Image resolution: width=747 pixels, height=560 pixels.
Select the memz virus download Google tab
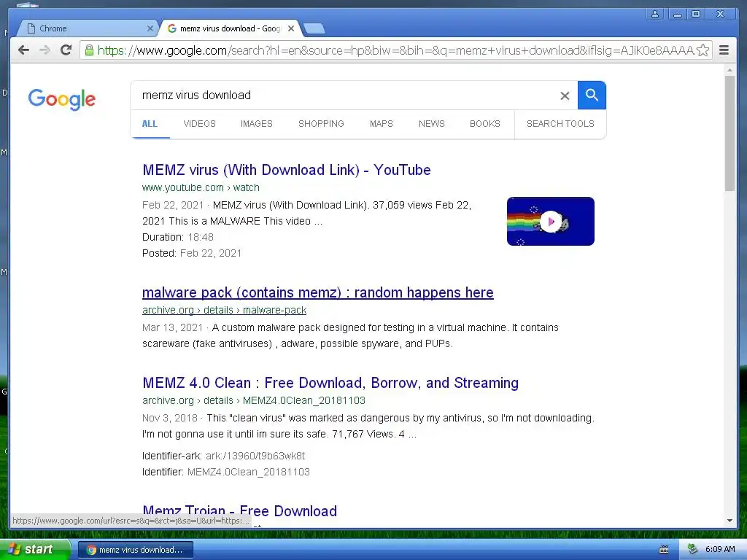[231, 28]
